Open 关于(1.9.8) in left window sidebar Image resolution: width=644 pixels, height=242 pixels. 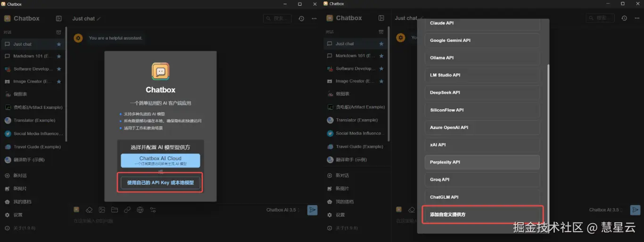tap(33, 228)
